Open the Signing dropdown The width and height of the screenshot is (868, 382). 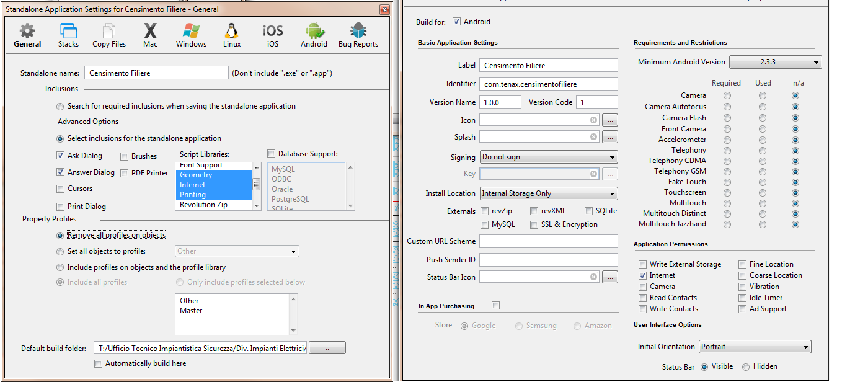click(x=549, y=157)
